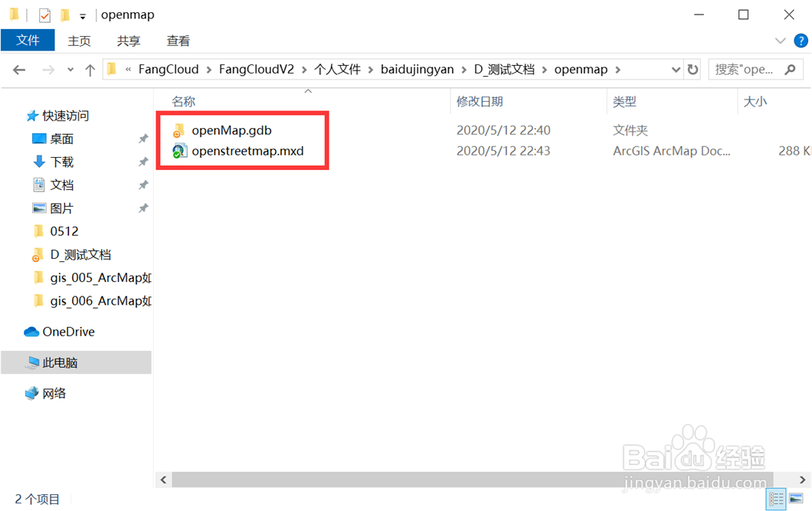
Task: Click the Forward navigation arrow
Action: coord(48,70)
